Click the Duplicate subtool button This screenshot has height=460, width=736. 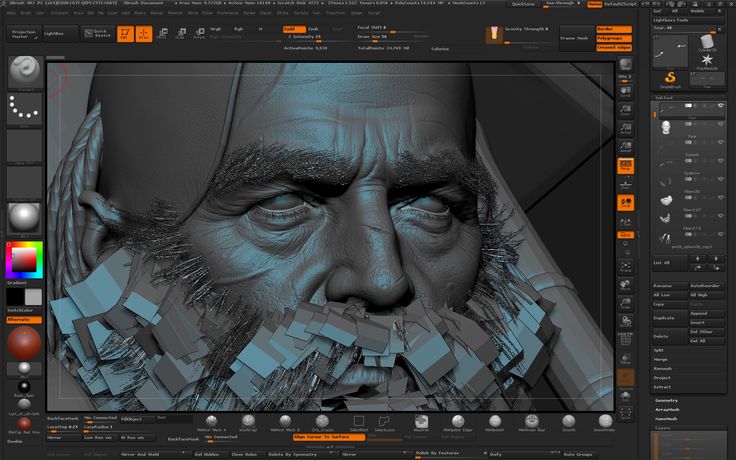pos(664,317)
